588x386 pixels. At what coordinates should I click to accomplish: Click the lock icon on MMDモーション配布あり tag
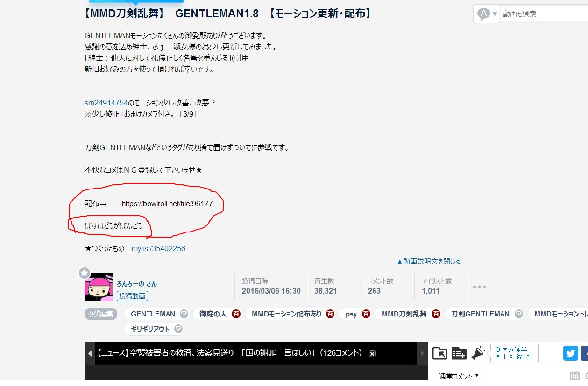coord(330,314)
